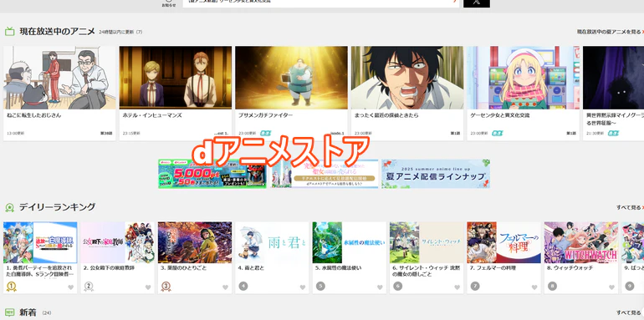Viewport: 644px width, 320px height.
Task: Open ねこに転生したおじさん thumbnail
Action: [x=60, y=78]
